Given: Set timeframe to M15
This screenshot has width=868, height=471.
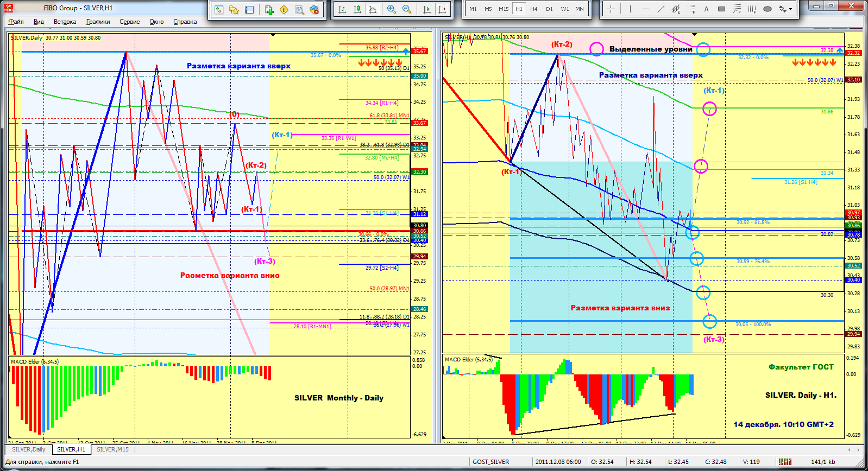Looking at the screenshot, I should tap(504, 9).
